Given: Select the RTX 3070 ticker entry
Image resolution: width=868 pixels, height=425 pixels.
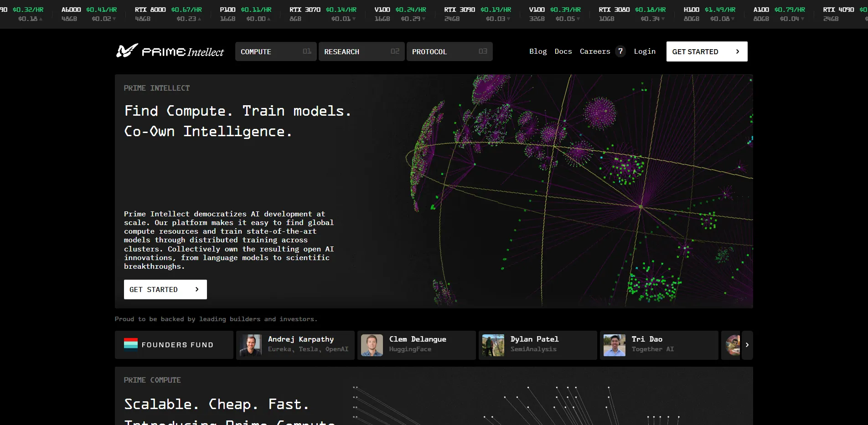Looking at the screenshot, I should [323, 14].
